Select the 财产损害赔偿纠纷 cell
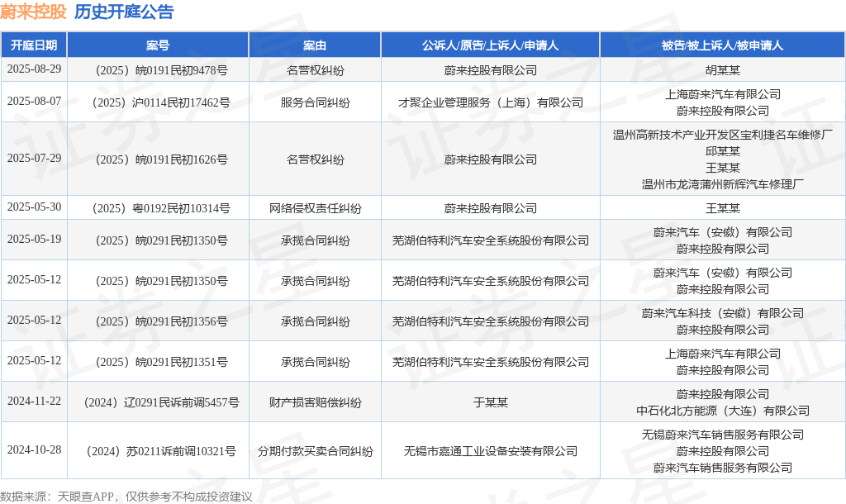Screen dimensions: 846x504 coord(315,402)
